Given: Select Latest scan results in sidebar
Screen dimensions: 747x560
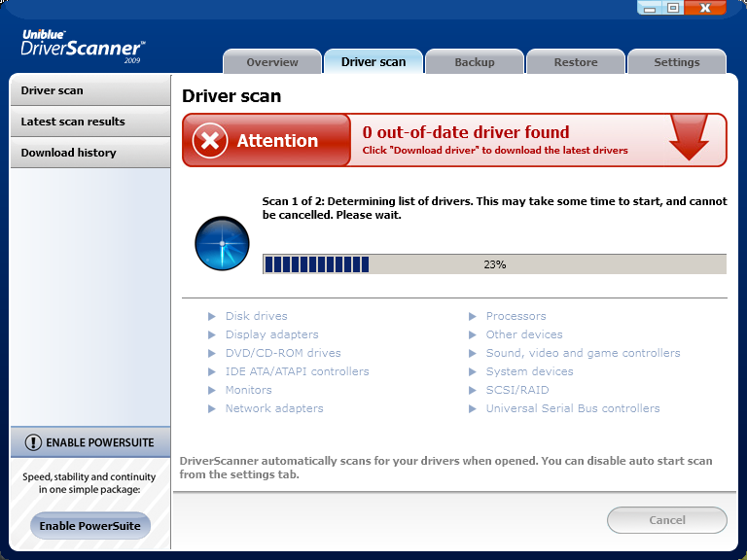Looking at the screenshot, I should click(73, 122).
